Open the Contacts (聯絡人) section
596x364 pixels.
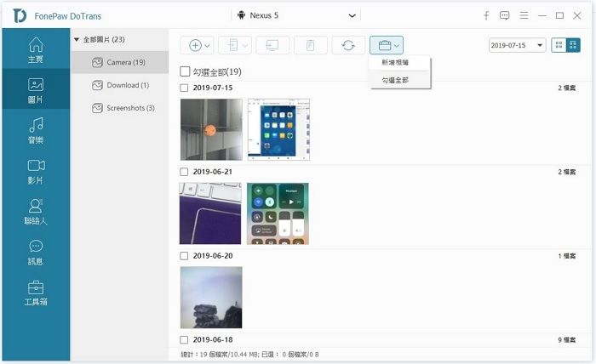[36, 212]
